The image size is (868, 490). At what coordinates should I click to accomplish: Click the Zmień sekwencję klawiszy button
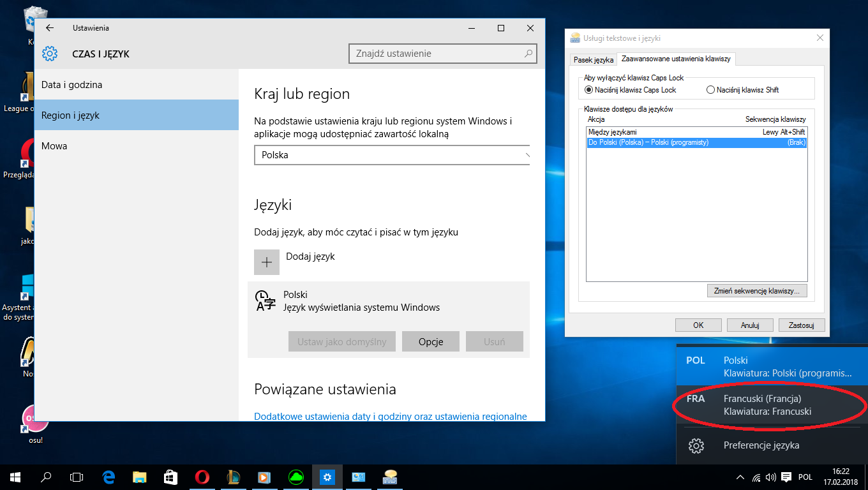(x=757, y=291)
